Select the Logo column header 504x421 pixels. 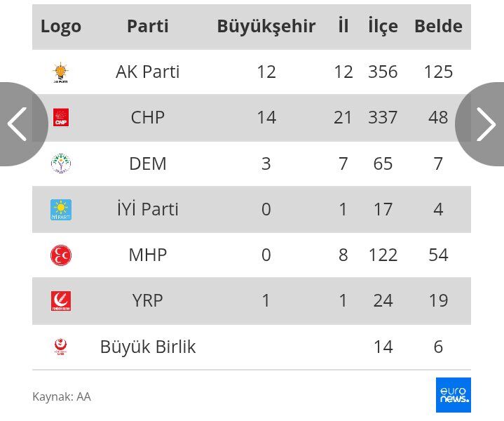(x=61, y=27)
